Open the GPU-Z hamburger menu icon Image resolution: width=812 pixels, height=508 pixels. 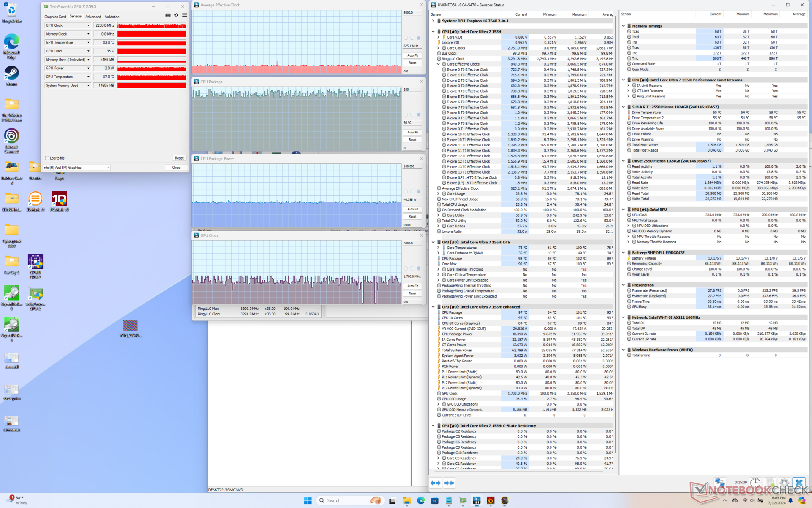[x=184, y=15]
